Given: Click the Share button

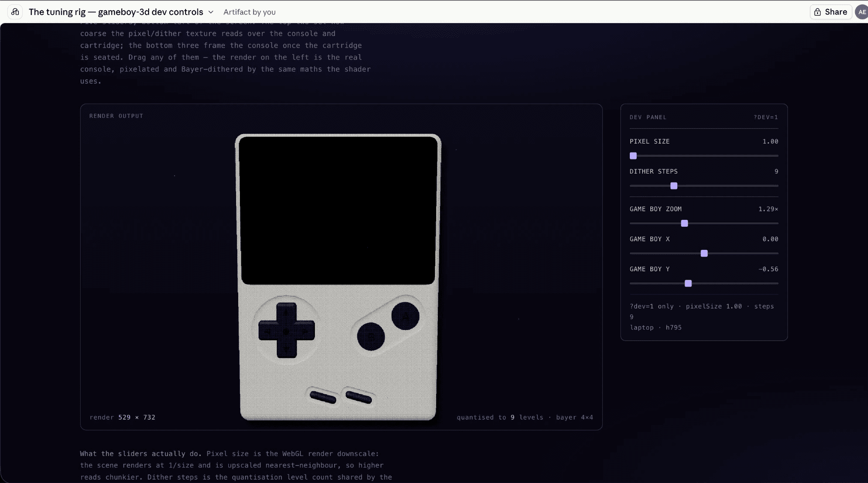Looking at the screenshot, I should [831, 12].
